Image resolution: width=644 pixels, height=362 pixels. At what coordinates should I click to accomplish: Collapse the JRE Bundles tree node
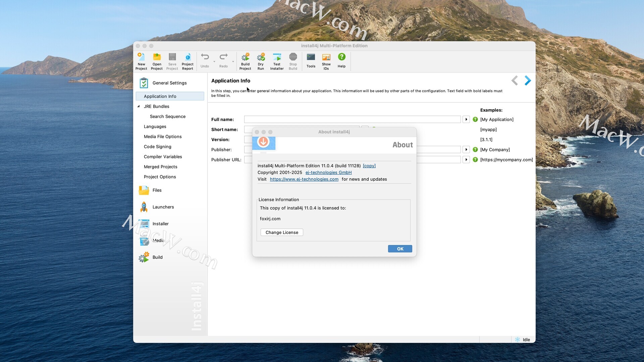(139, 106)
